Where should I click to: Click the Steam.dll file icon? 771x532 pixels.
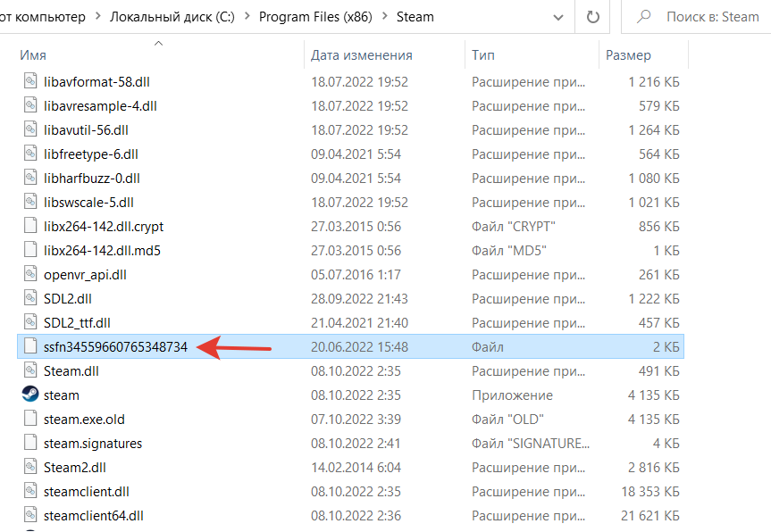pos(30,370)
